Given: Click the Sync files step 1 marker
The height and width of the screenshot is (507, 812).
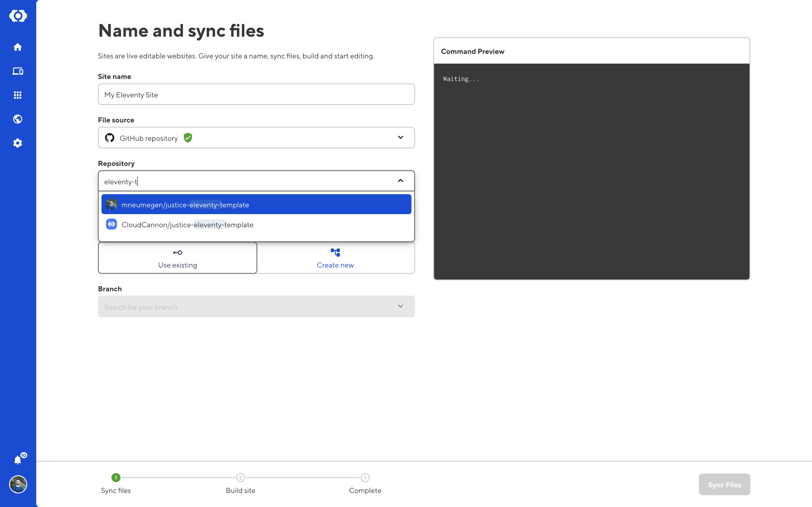Looking at the screenshot, I should pyautogui.click(x=116, y=478).
